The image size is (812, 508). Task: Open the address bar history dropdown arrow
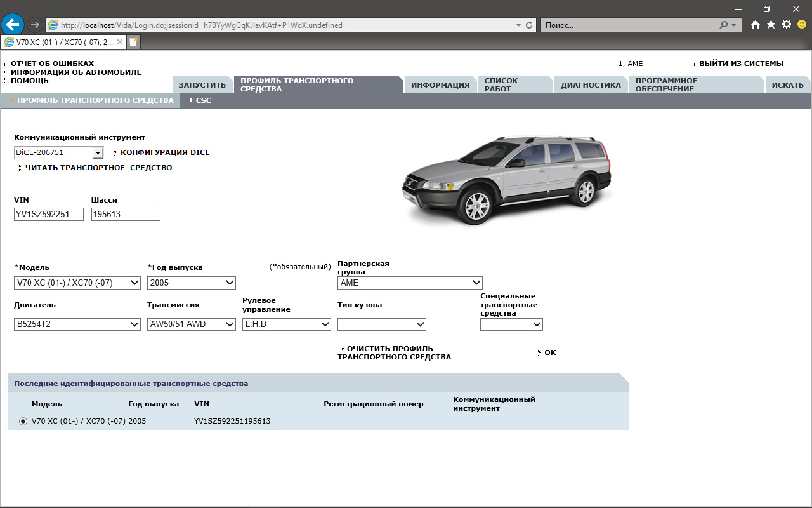(518, 25)
